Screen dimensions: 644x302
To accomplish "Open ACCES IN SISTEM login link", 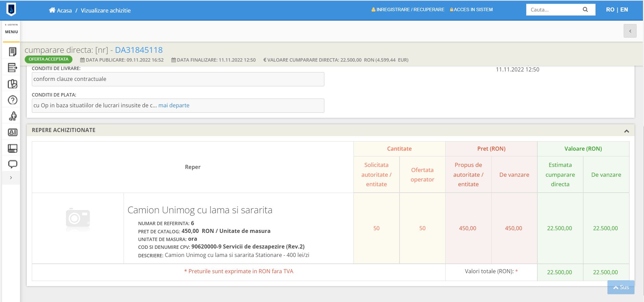I will pyautogui.click(x=471, y=9).
